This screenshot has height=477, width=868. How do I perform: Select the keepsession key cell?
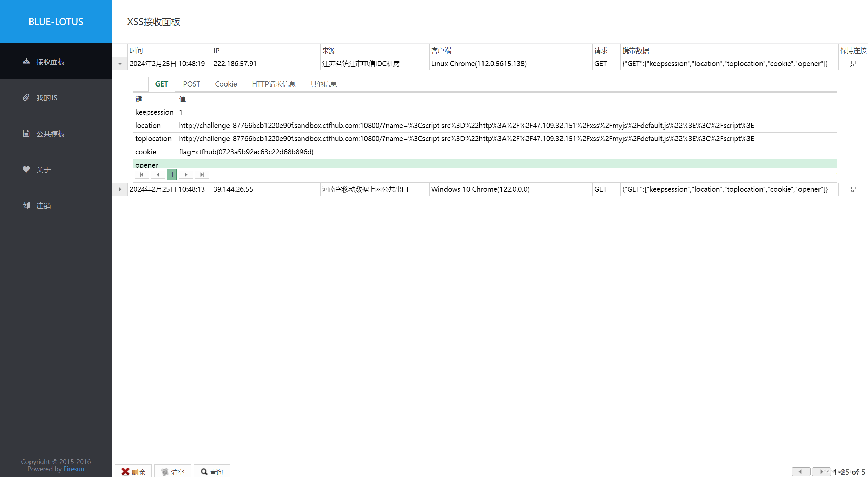click(155, 112)
